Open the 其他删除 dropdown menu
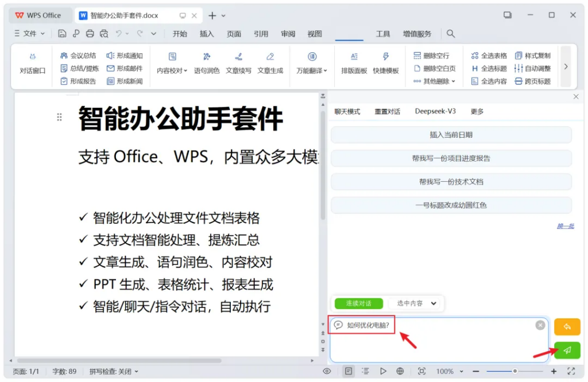Screen dimensions: 588x382 (434, 81)
